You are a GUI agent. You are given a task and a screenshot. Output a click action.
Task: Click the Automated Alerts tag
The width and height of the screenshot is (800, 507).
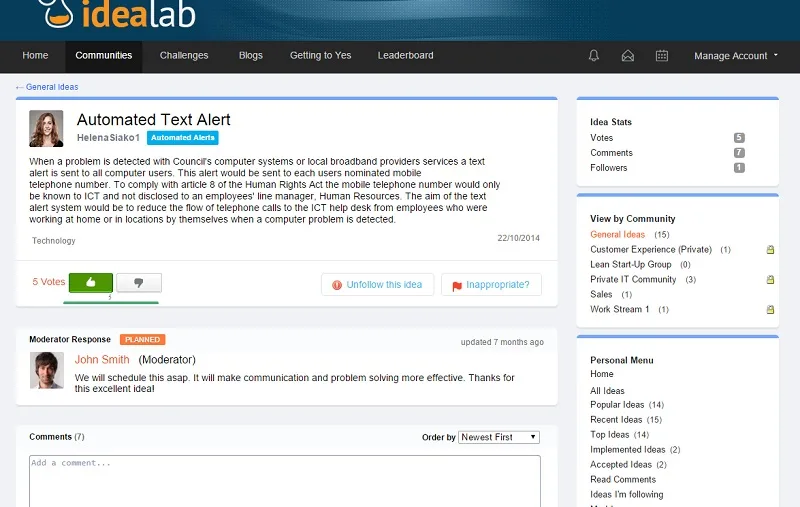click(x=183, y=138)
